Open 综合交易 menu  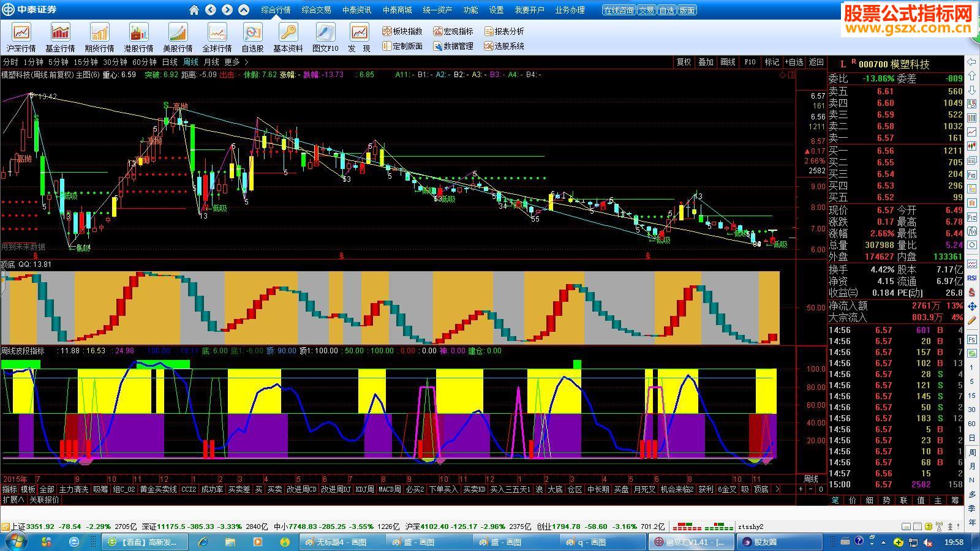click(316, 10)
